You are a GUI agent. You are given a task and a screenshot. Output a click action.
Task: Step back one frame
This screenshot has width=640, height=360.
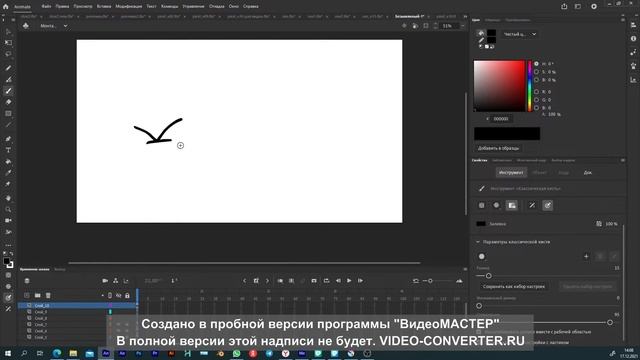pos(338,281)
